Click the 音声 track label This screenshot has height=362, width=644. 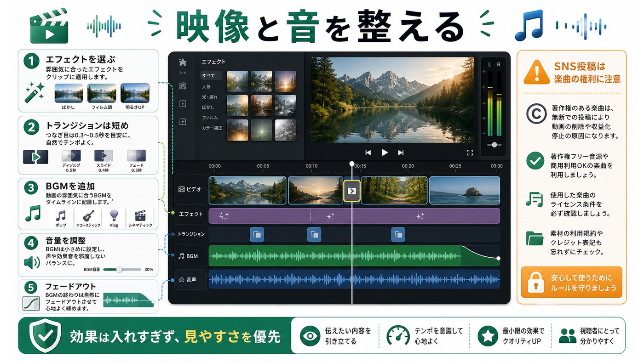click(187, 279)
